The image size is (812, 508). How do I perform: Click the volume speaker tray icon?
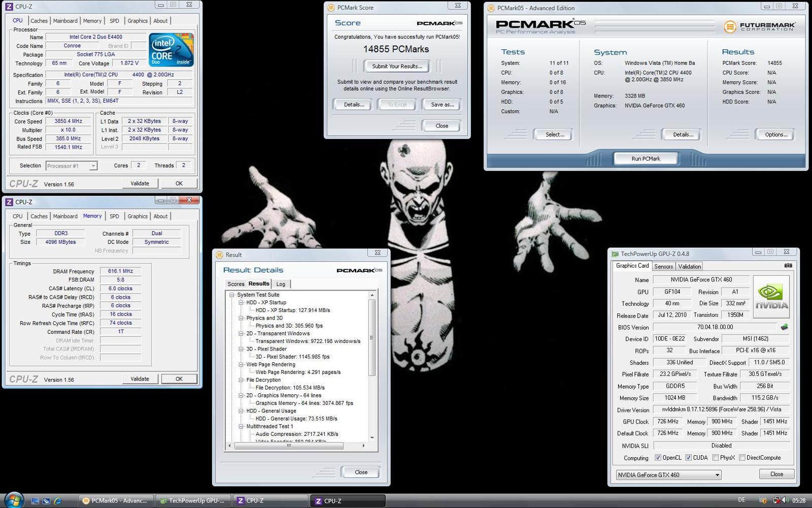785,500
